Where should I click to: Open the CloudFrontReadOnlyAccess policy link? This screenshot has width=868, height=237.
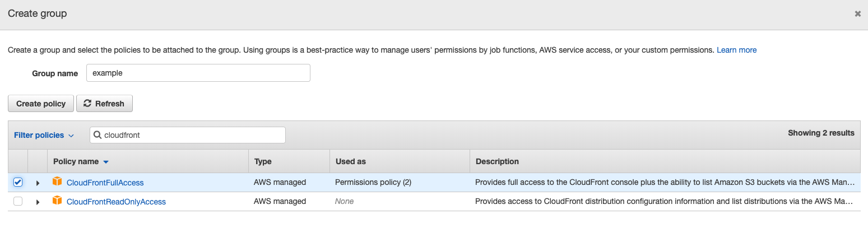point(116,202)
